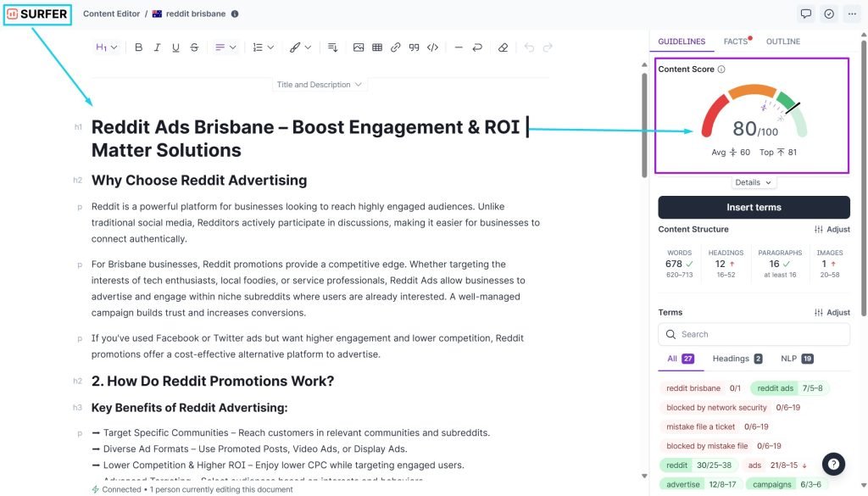Screen dimensions: 868x496
Task: Expand the Content Score Details dropdown
Action: point(754,182)
